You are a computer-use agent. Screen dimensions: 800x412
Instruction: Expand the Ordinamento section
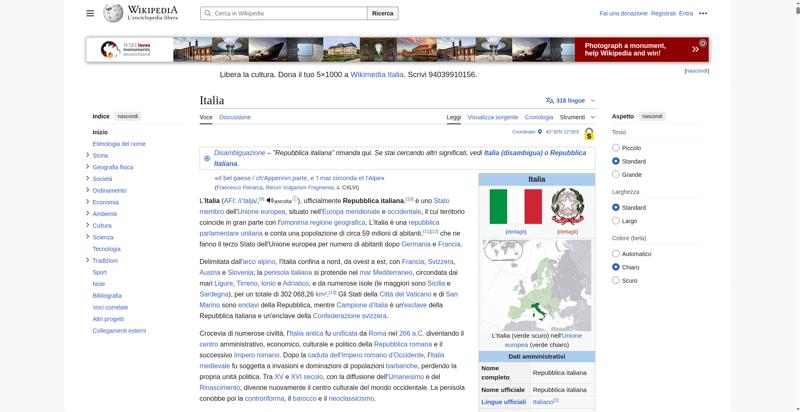(88, 190)
